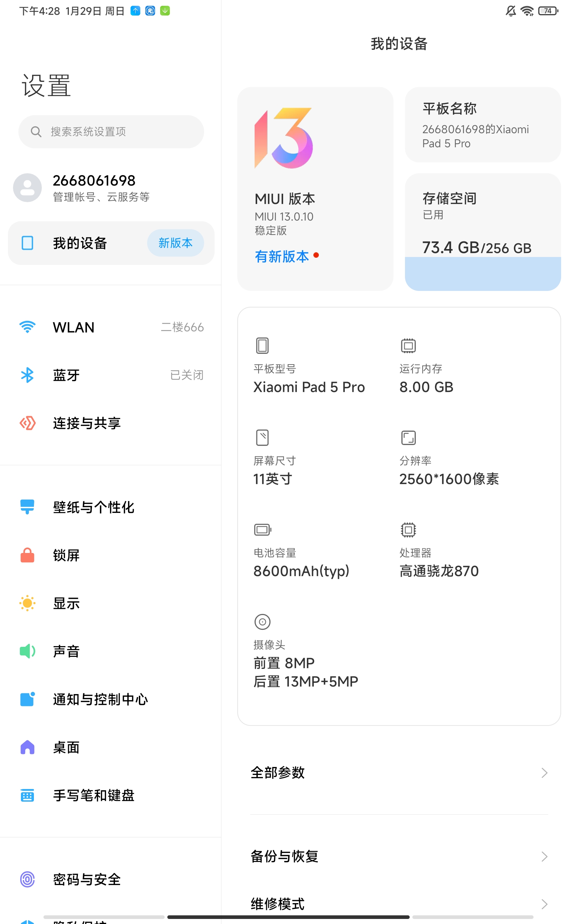Open 备份与恢复 via its chevron

[x=544, y=857]
